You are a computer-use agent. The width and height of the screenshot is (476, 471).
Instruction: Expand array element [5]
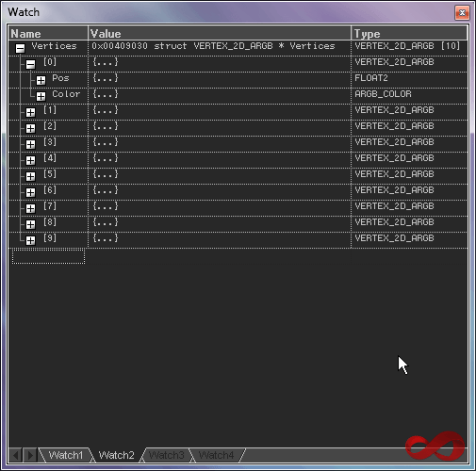coord(30,176)
